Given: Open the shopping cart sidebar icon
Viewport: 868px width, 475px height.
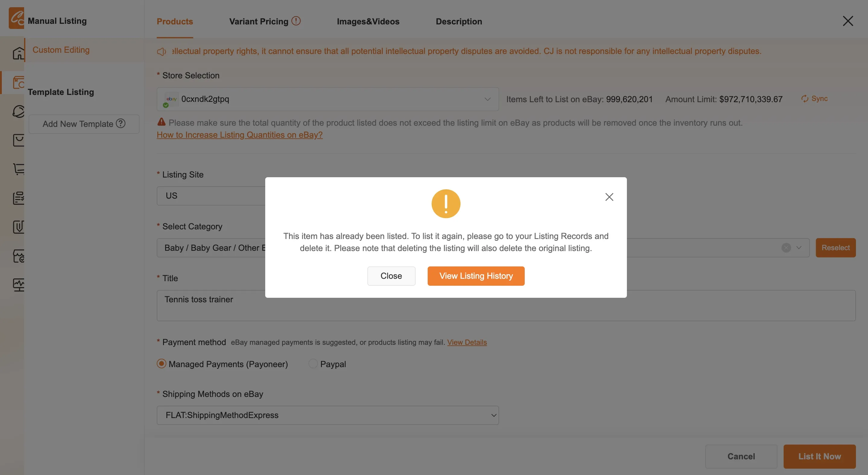Looking at the screenshot, I should [x=18, y=169].
